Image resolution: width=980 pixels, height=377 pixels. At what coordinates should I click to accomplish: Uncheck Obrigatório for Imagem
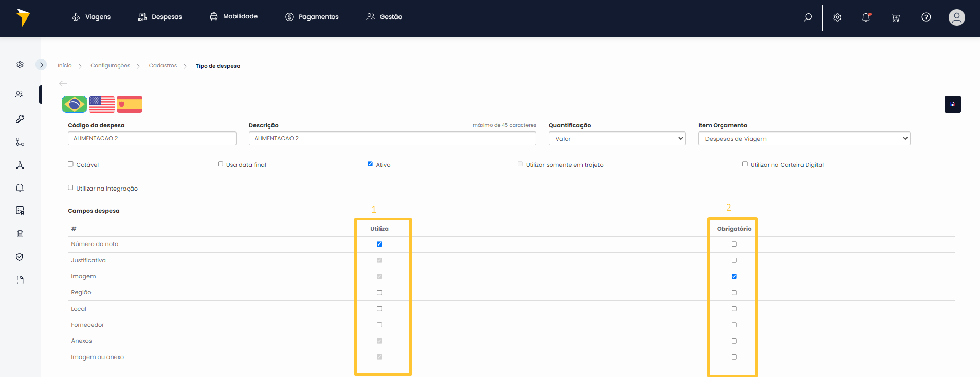point(734,276)
